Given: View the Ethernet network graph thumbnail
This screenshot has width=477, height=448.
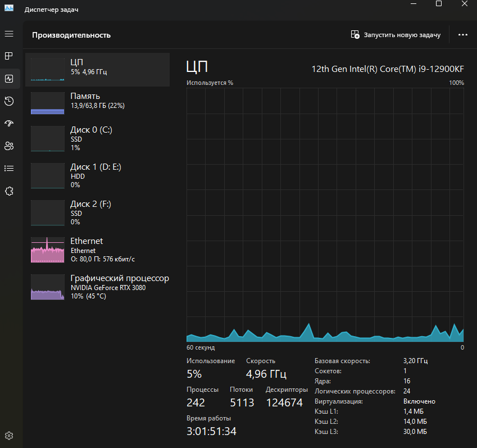Looking at the screenshot, I should click(48, 250).
